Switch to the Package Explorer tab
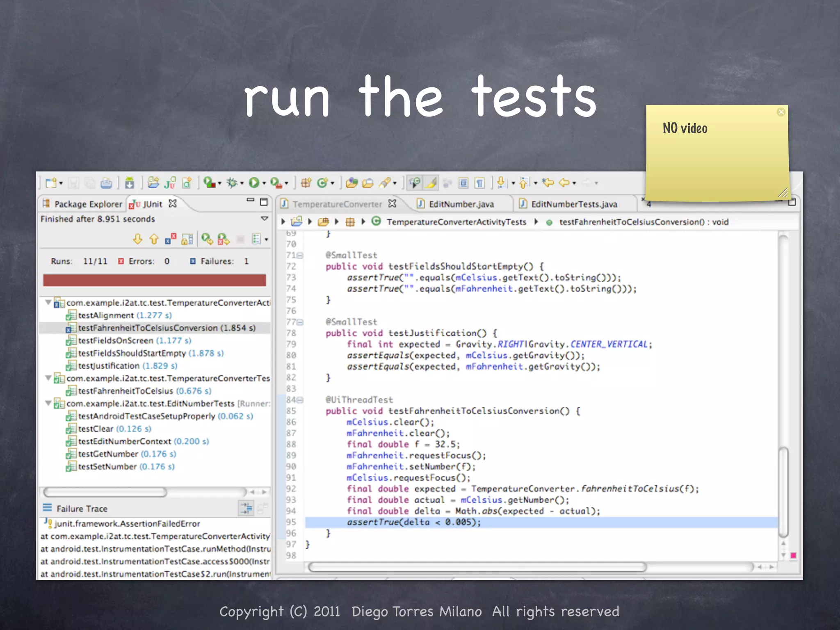 click(83, 204)
